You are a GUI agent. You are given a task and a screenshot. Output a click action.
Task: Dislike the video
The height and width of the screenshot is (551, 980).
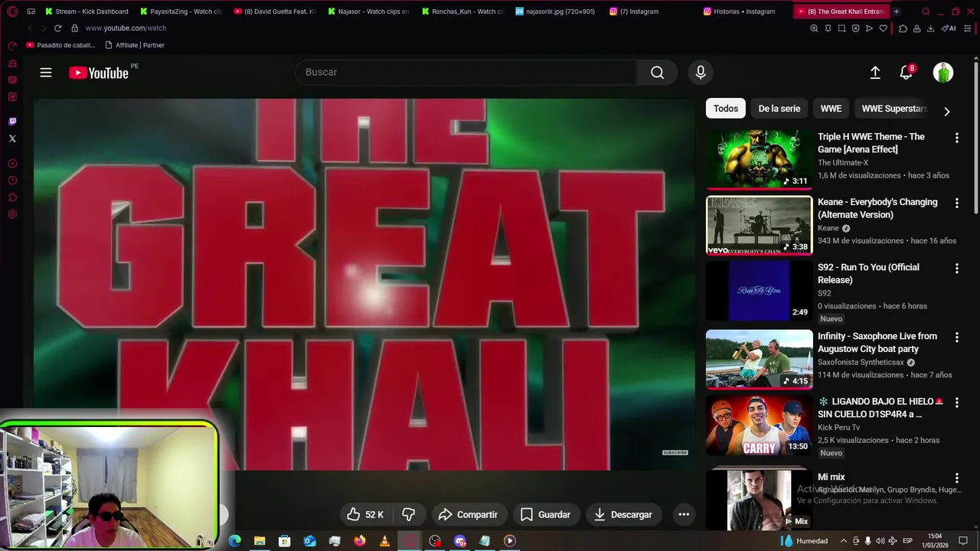tap(409, 514)
